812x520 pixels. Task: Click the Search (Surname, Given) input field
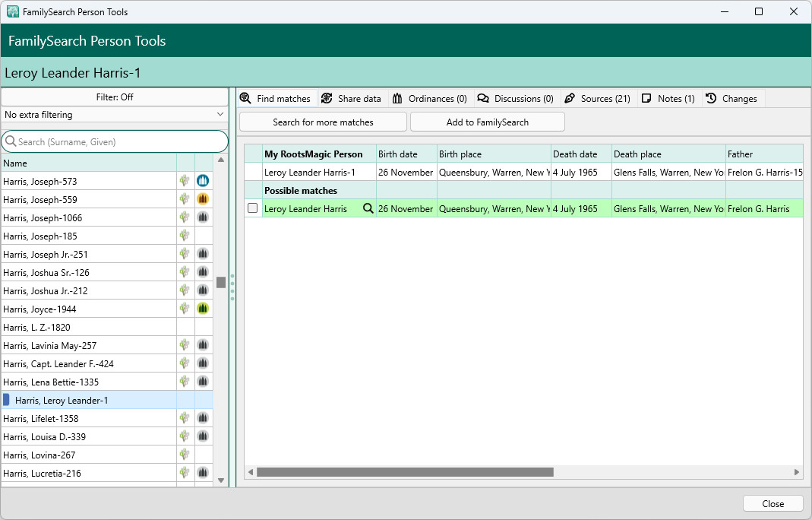(x=115, y=141)
